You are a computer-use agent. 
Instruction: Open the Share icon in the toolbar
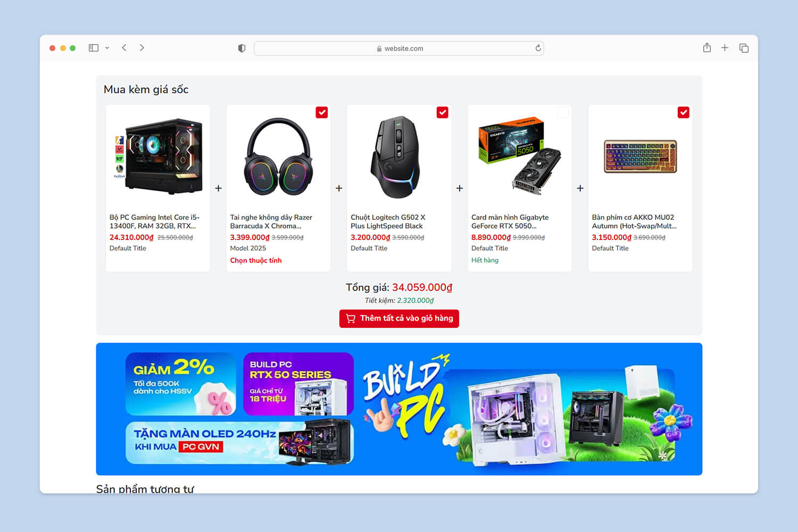(706, 48)
